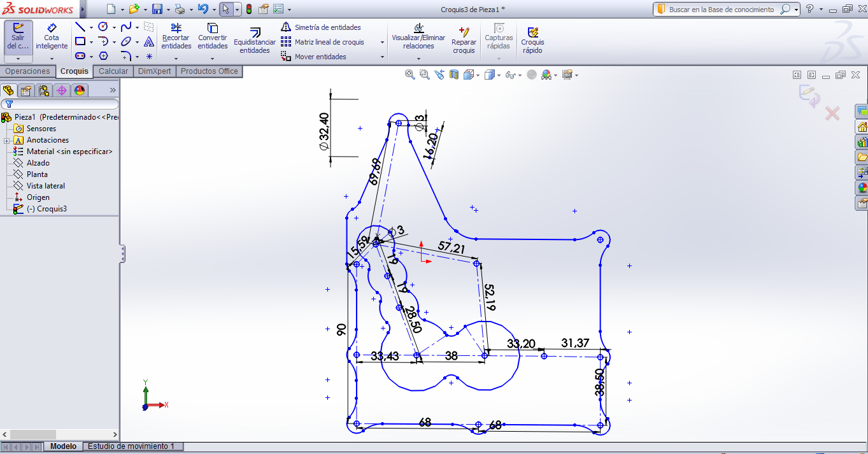The height and width of the screenshot is (454, 868).
Task: Select Vista lateral plane
Action: 39,186
